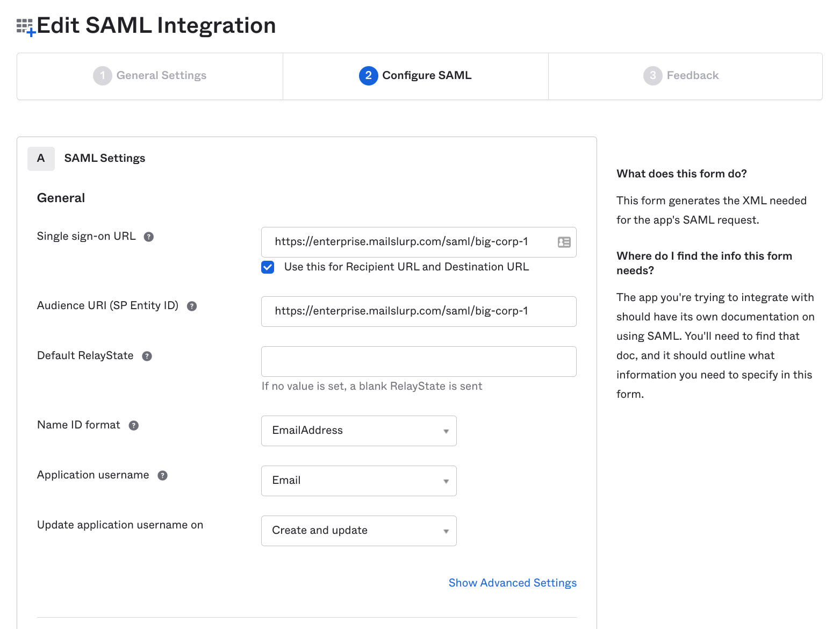
Task: Click the A section badge for SAML Settings
Action: (x=41, y=159)
